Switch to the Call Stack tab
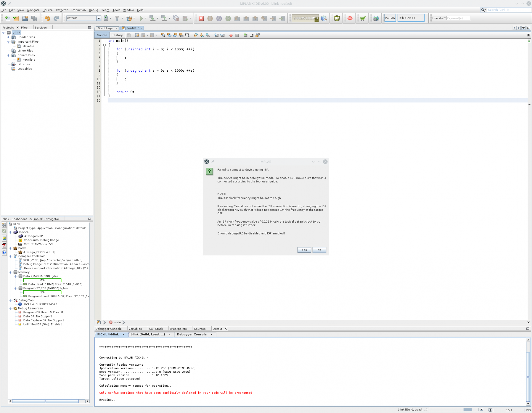The width and height of the screenshot is (532, 413). click(x=156, y=329)
